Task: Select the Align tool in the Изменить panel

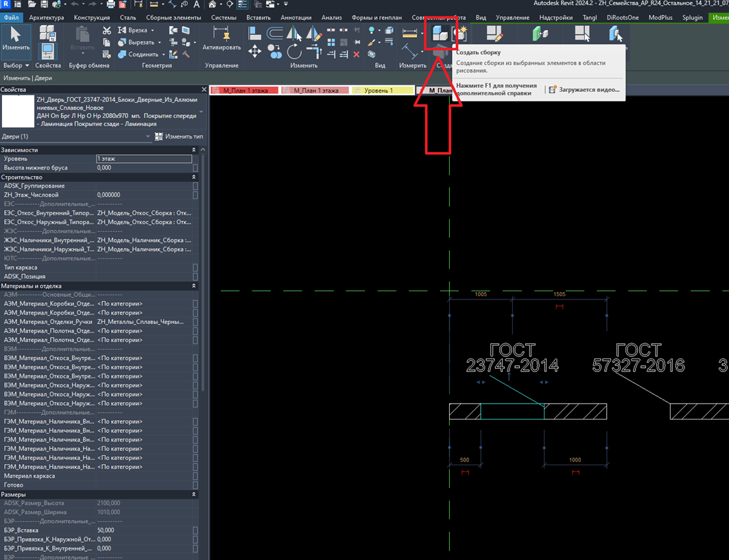Action: (x=254, y=33)
